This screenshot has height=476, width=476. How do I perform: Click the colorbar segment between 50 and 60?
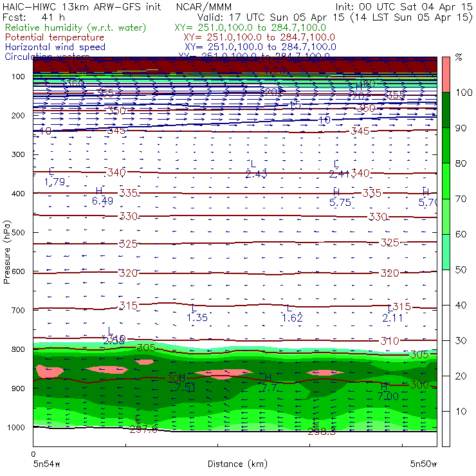point(446,252)
